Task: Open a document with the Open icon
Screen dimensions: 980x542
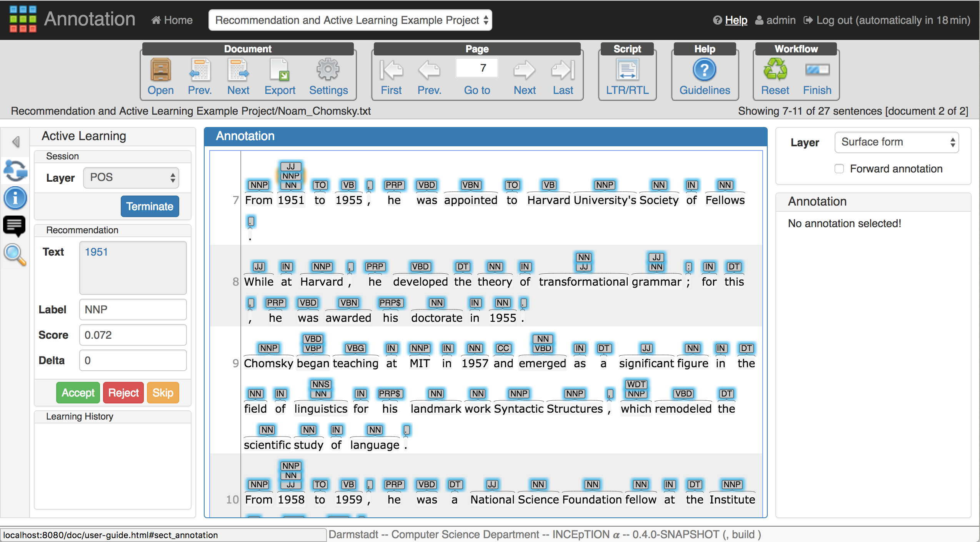Action: point(160,70)
